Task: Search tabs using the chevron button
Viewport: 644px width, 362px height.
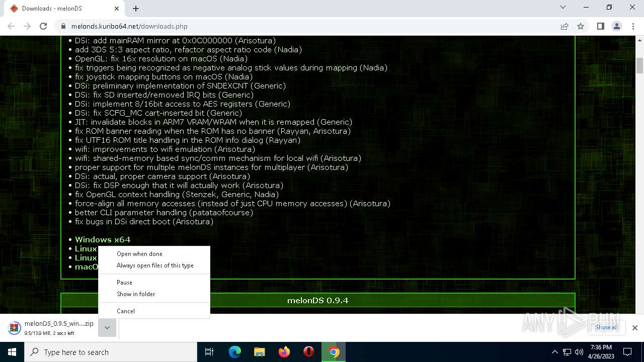Action: 563,8
